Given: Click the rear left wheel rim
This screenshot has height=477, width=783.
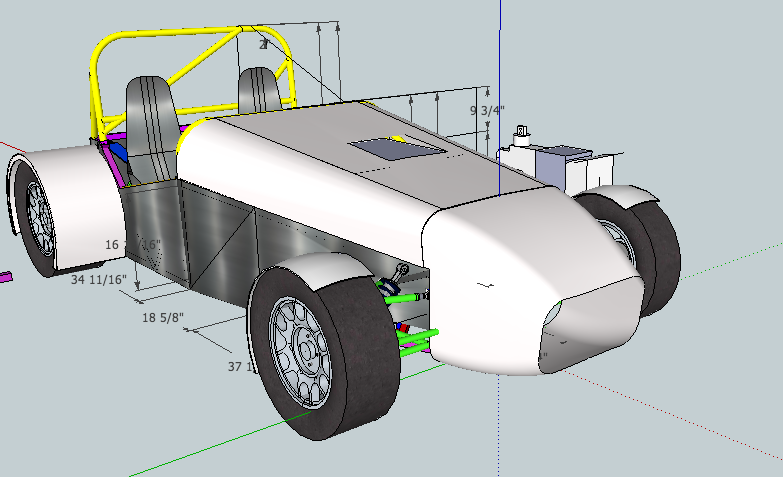Looking at the screenshot, I should (40, 214).
